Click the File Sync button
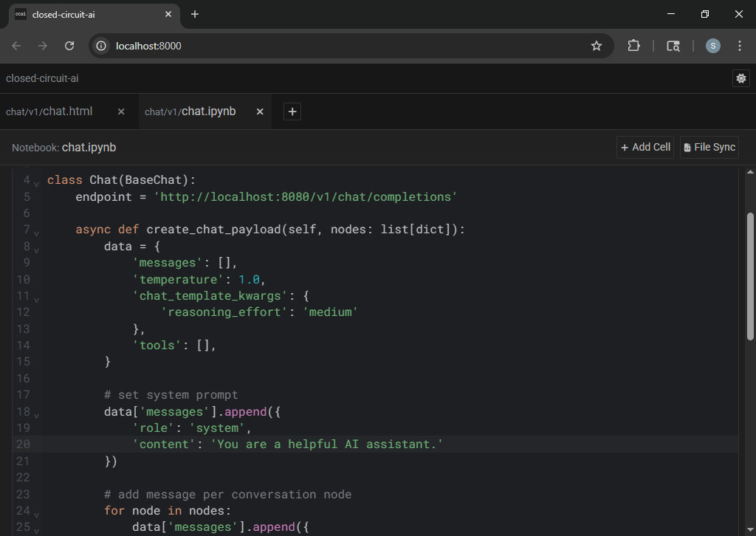The height and width of the screenshot is (536, 756). pos(709,147)
